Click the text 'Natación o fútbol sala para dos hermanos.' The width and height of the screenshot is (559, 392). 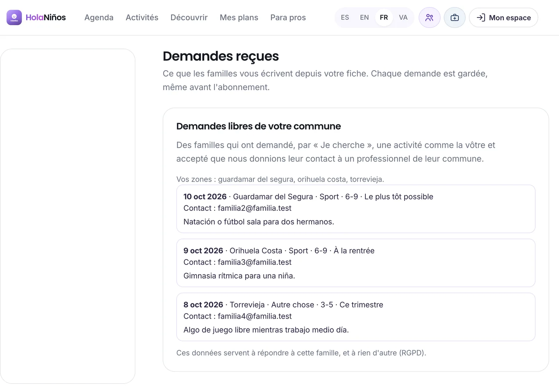tap(259, 222)
